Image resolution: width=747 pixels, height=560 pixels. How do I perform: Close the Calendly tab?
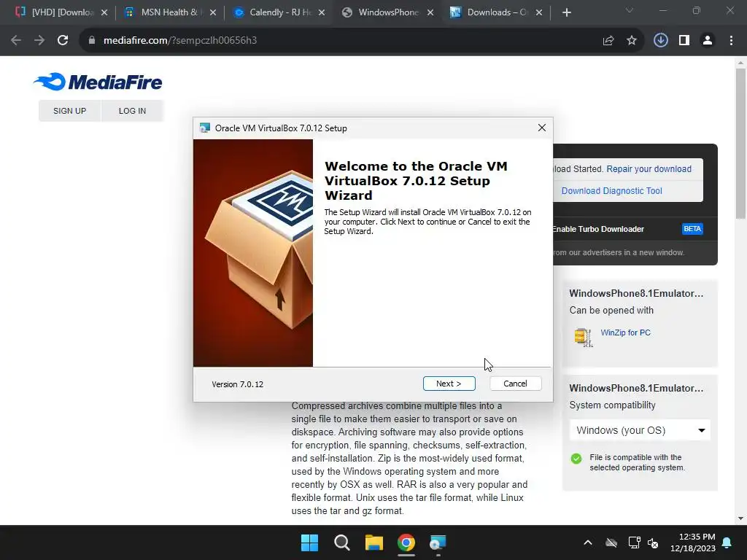(322, 12)
